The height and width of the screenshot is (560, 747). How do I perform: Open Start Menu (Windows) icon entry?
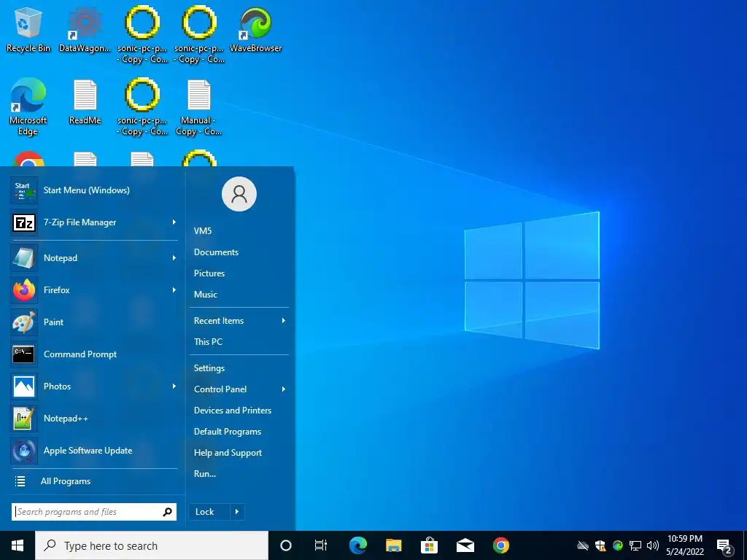click(24, 190)
